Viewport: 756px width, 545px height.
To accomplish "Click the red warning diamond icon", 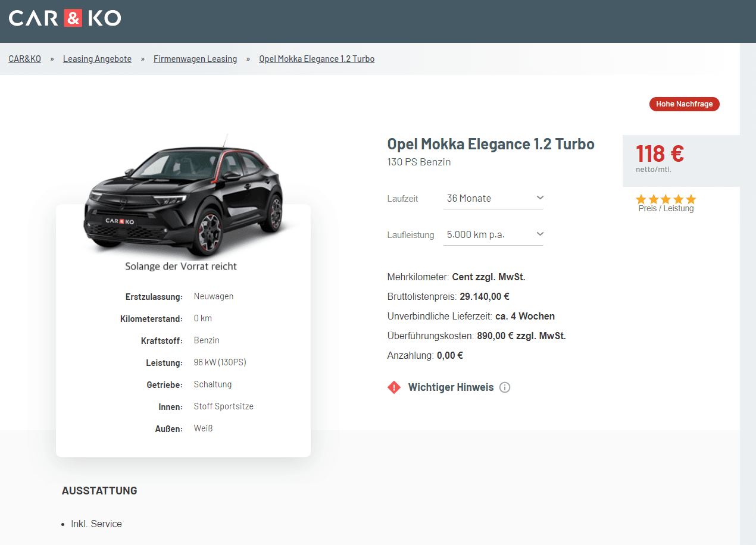I will click(394, 387).
